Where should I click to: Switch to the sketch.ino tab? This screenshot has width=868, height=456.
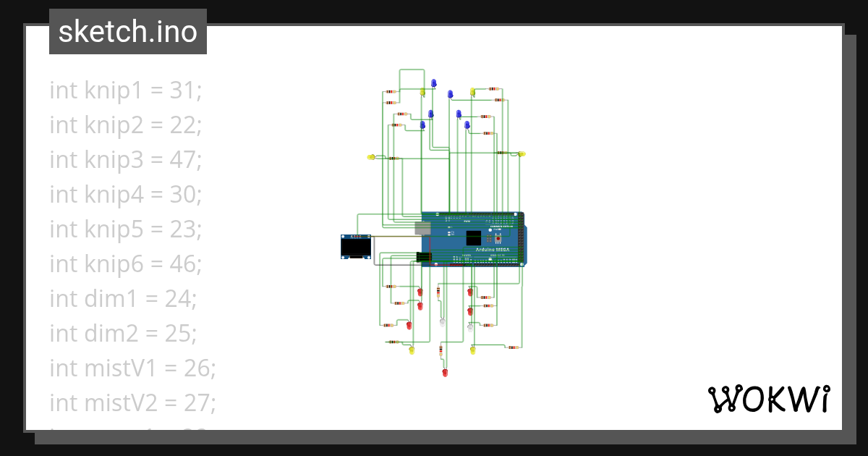[x=127, y=32]
